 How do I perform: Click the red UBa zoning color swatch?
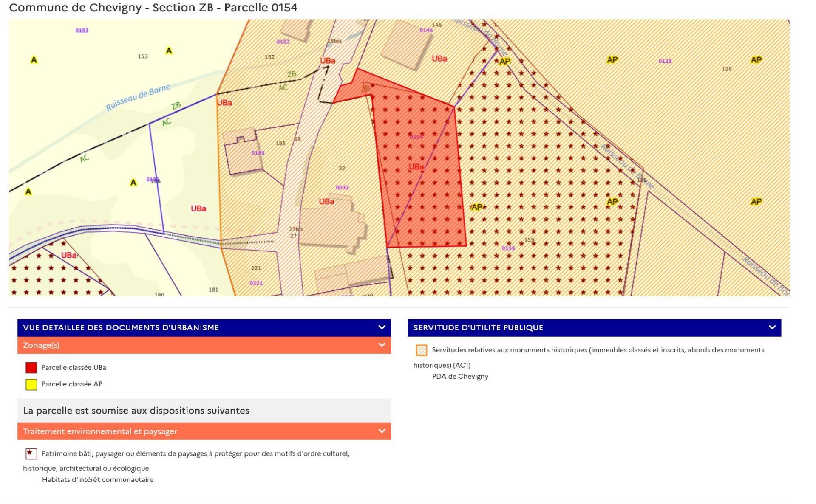[x=31, y=368]
